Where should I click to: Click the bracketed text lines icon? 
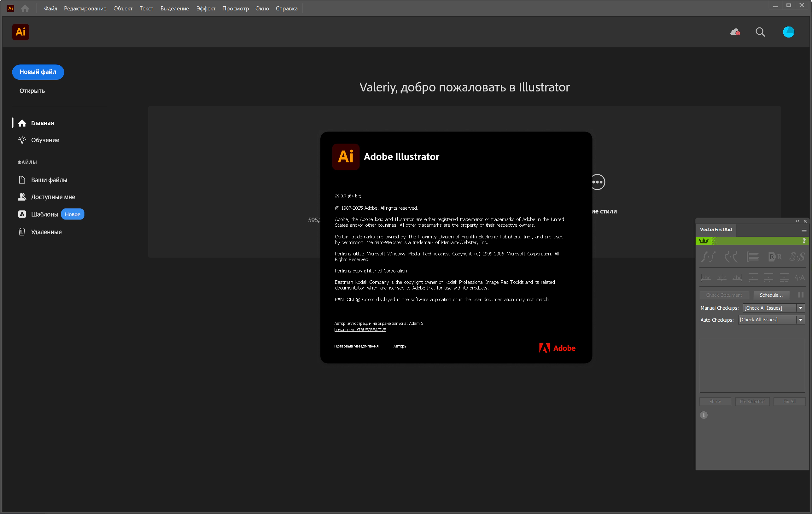tap(753, 257)
